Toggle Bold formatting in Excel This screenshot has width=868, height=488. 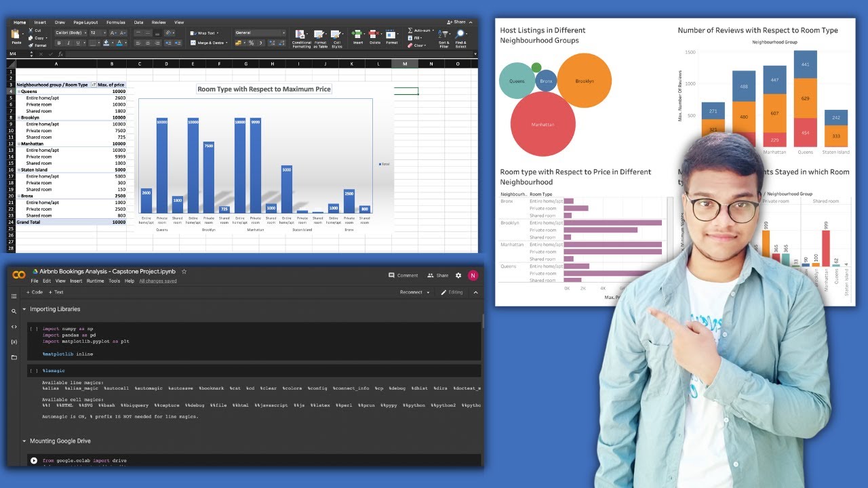click(58, 43)
